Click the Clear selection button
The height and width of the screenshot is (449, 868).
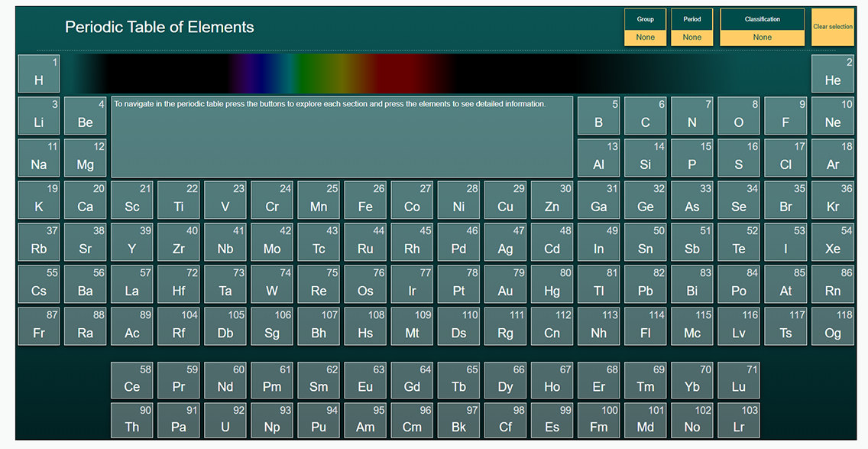pyautogui.click(x=833, y=28)
